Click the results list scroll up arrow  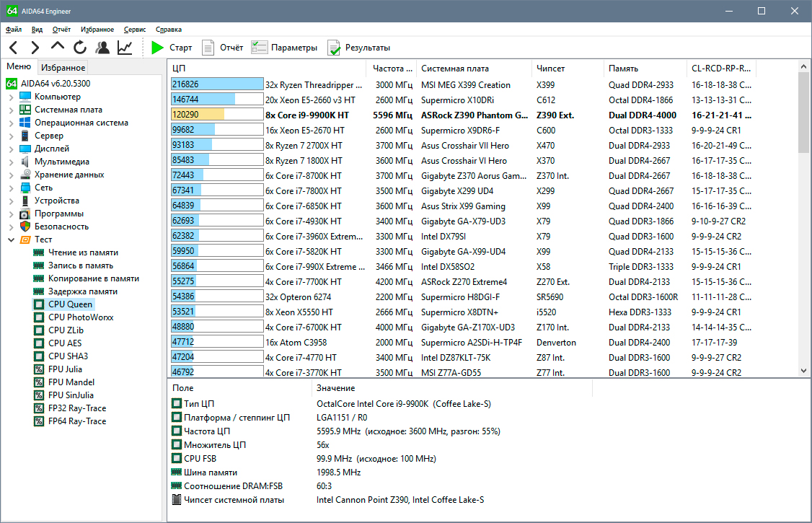(803, 66)
